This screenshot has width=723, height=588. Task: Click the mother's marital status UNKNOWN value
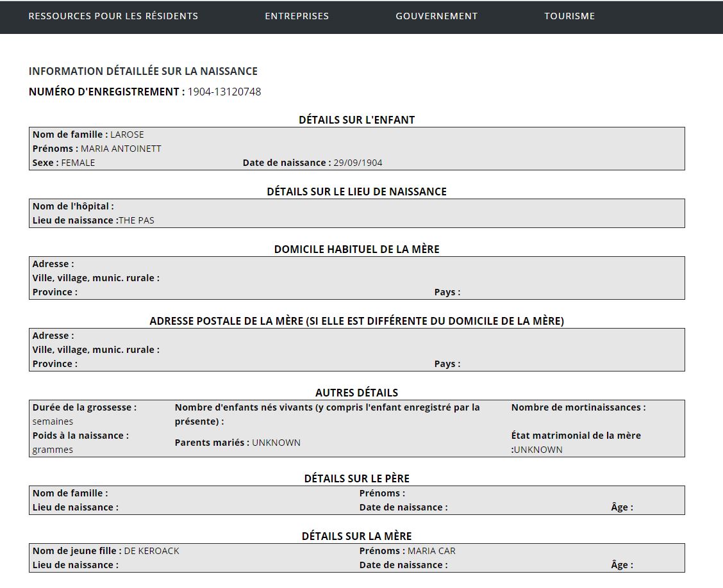coord(538,450)
